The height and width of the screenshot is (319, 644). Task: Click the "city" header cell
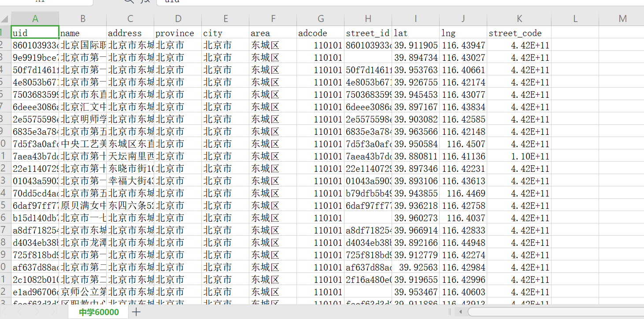[x=226, y=33]
